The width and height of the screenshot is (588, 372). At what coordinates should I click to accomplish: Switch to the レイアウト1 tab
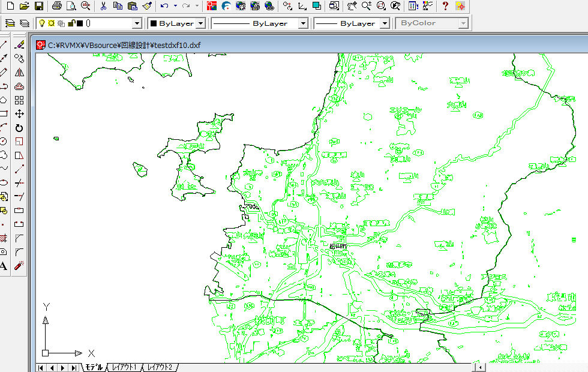[124, 367]
